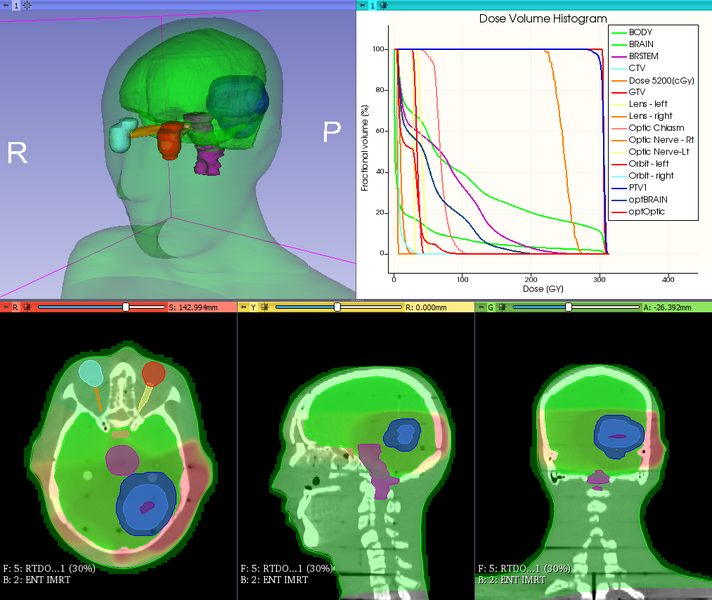The height and width of the screenshot is (600, 712).
Task: Center the 3D view on the scene
Action: [x=27, y=5]
